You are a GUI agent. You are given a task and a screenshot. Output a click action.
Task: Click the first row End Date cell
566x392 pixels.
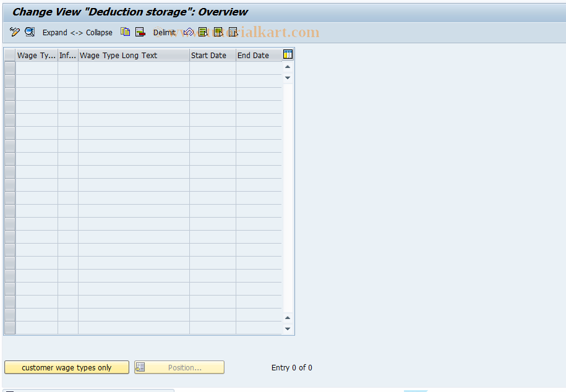point(259,68)
